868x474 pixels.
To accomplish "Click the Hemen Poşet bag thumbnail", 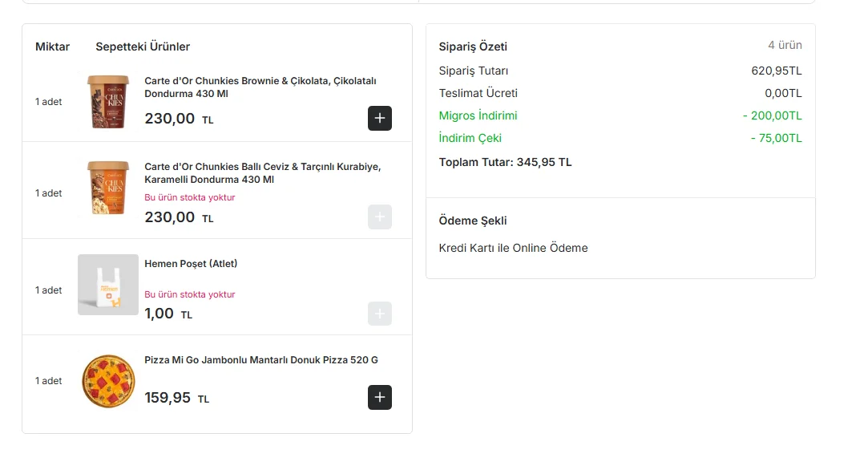I will point(108,285).
